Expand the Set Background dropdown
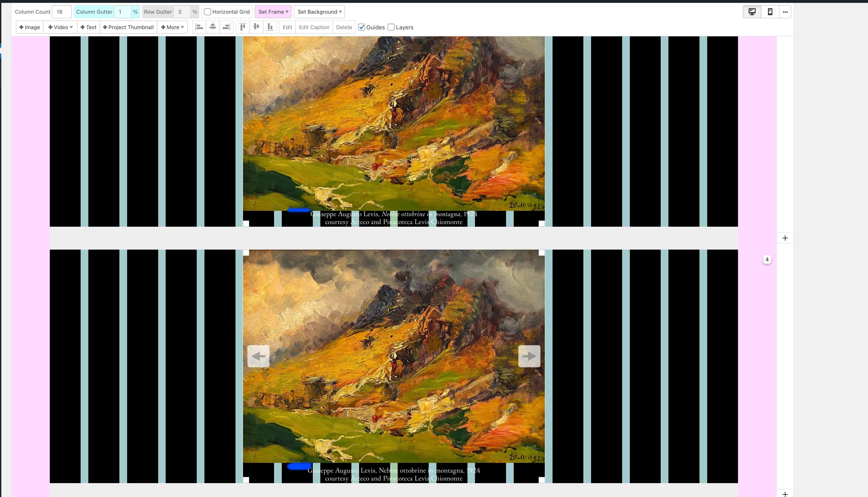Image resolution: width=868 pixels, height=497 pixels. [319, 12]
